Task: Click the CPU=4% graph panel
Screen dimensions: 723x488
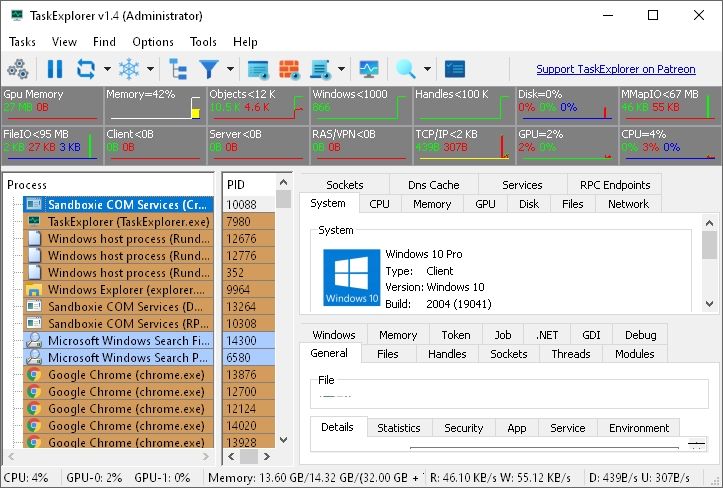Action: coord(669,145)
